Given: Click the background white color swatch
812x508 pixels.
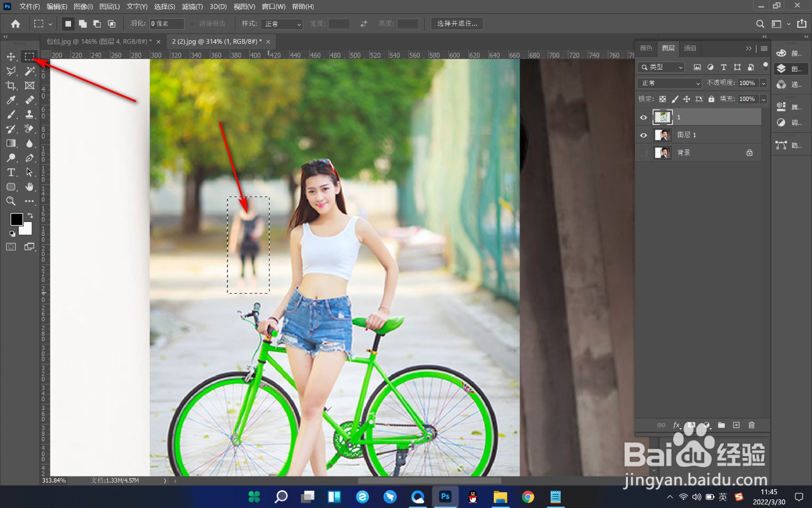Looking at the screenshot, I should click(27, 230).
